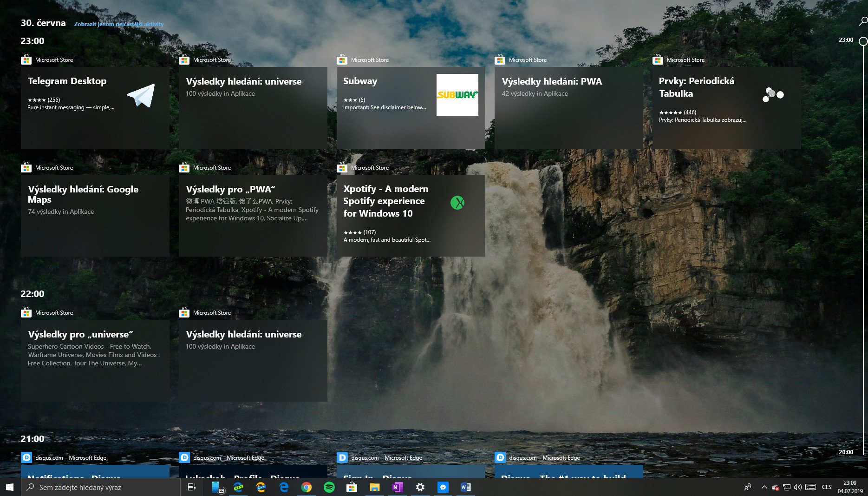Open 'Výsledky hledání: PWA' card

pos(568,108)
